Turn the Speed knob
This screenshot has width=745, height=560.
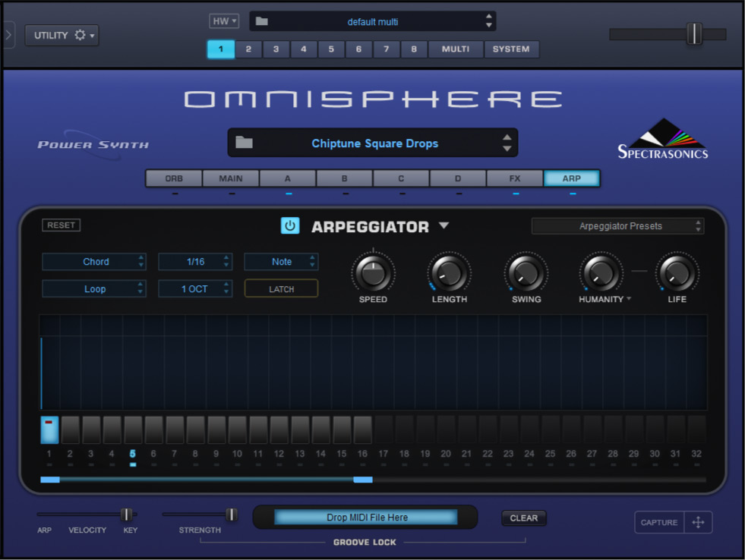[373, 274]
